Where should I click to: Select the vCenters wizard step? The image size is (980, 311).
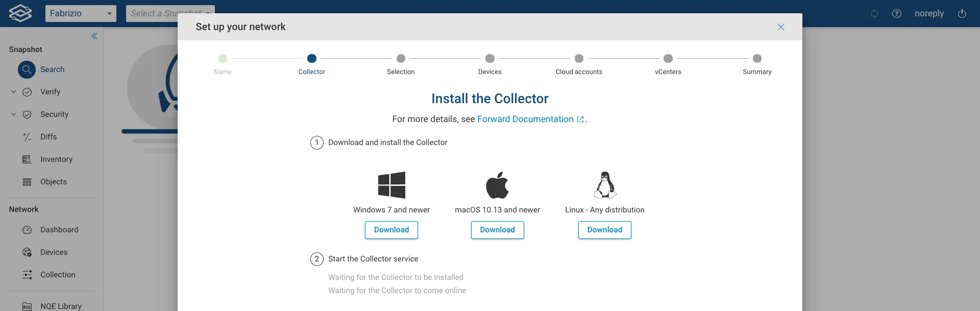point(668,64)
